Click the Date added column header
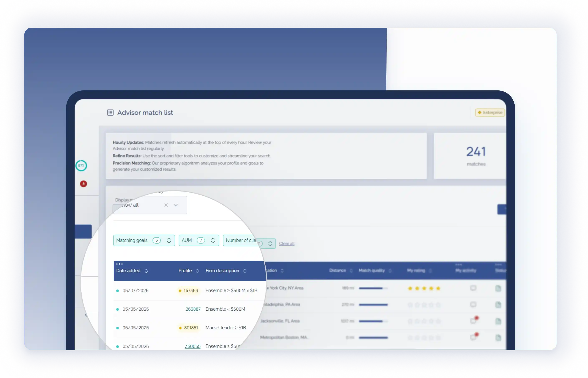 click(x=128, y=270)
